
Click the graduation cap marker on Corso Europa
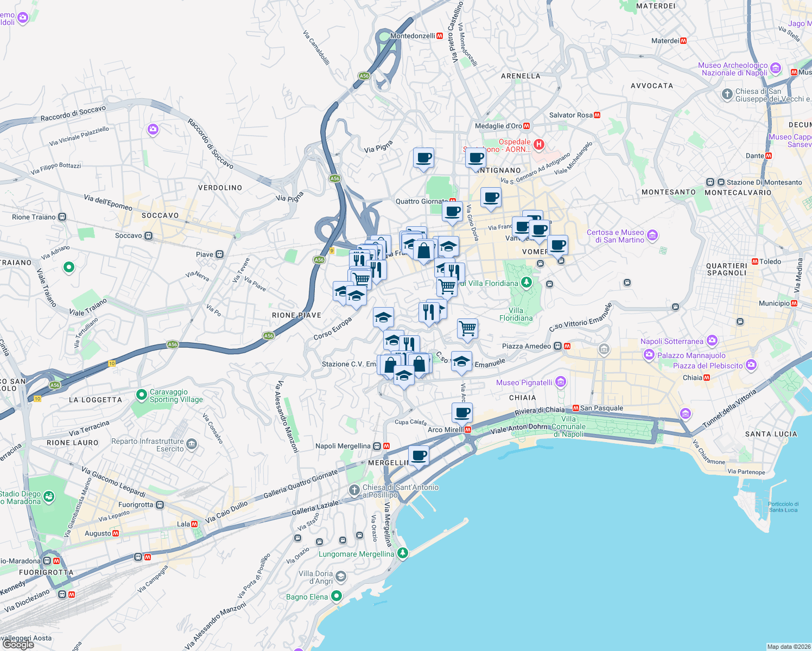(x=383, y=317)
